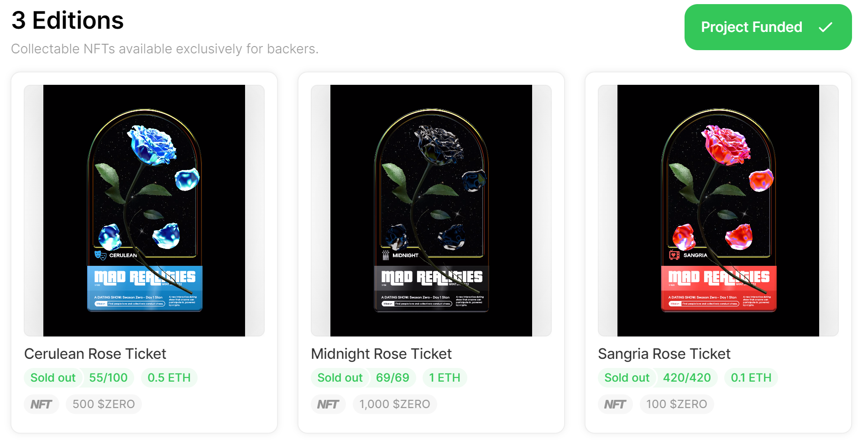Click the Cerulean Rose Ticket title
Viewport: 868px width, 445px height.
[95, 354]
